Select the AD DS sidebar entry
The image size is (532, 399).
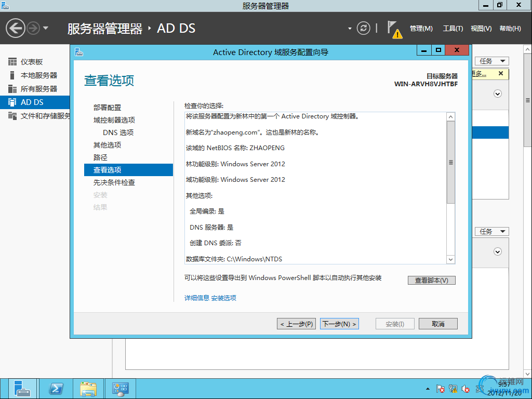click(35, 102)
